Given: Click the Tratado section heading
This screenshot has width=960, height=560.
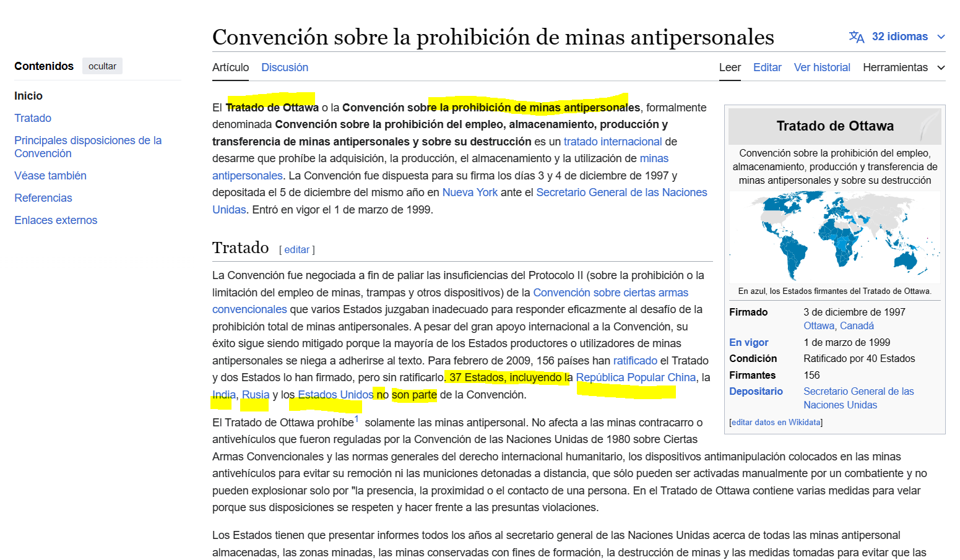Looking at the screenshot, I should click(x=240, y=248).
